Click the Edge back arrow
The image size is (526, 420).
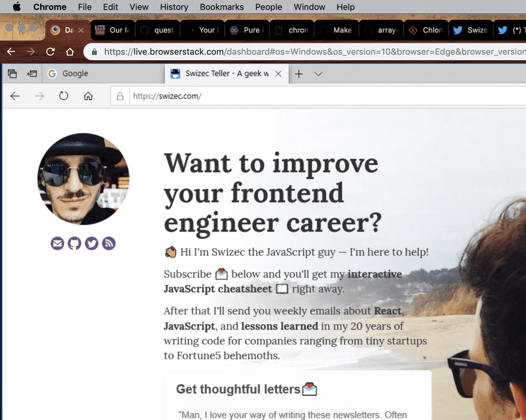click(15, 96)
